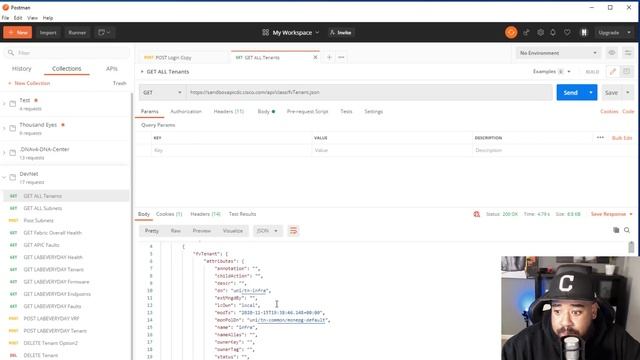The height and width of the screenshot is (360, 640).
Task: Close the GET ALL Tenants tab
Action: click(315, 57)
